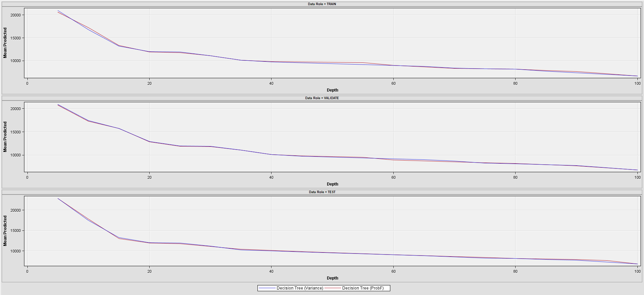Click the Depth axis label under TRAIN chart
The image size is (644, 295).
pyautogui.click(x=332, y=90)
